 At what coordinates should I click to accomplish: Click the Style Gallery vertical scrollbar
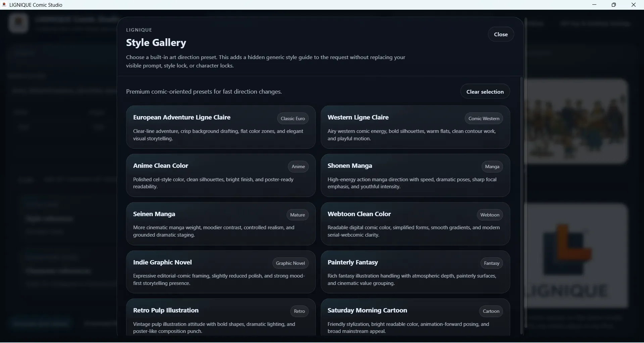[x=522, y=205]
